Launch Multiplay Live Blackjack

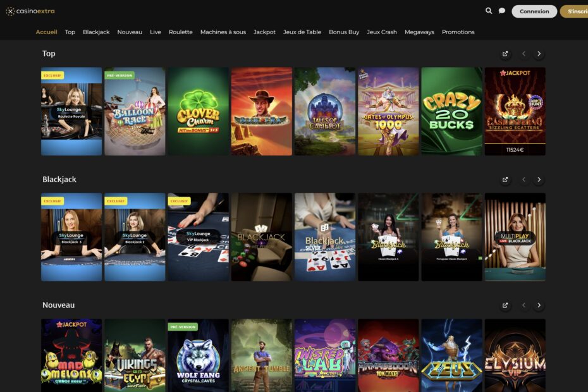click(x=515, y=237)
